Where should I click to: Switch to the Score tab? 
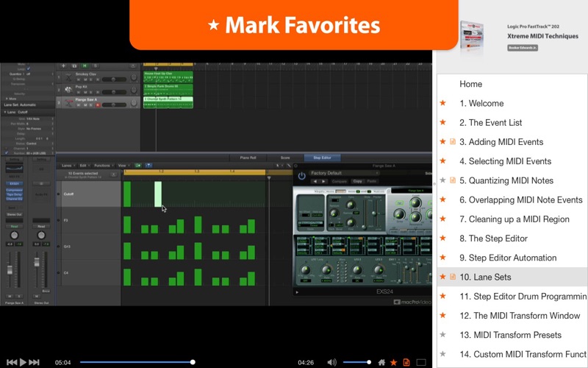[285, 158]
